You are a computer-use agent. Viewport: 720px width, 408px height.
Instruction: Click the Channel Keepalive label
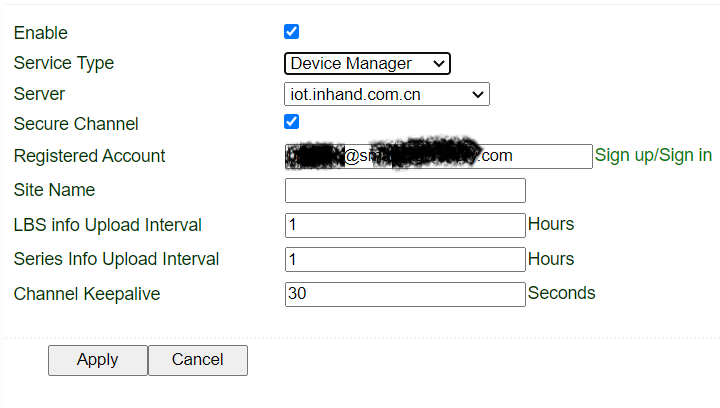(87, 294)
